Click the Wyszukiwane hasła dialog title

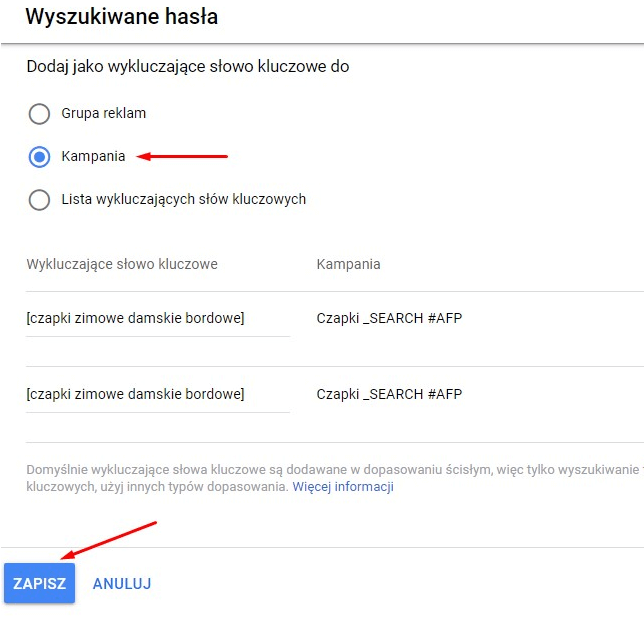click(121, 17)
